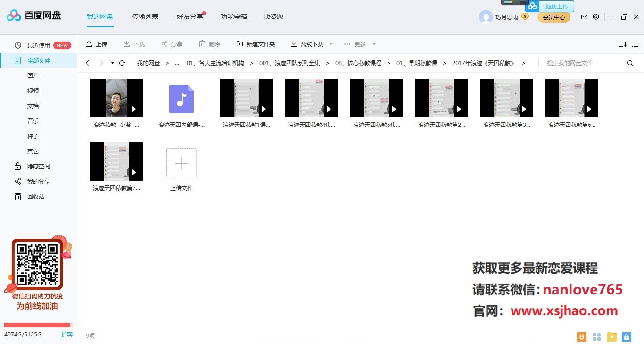Select 全部文件 in the sidebar
The width and height of the screenshot is (644, 344).
click(x=38, y=60)
